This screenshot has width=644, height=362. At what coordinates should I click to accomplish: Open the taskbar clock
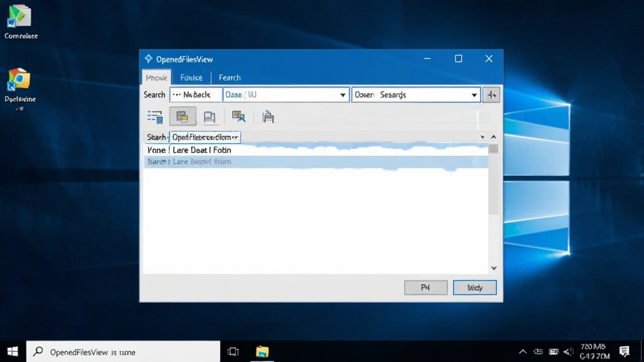coord(594,352)
